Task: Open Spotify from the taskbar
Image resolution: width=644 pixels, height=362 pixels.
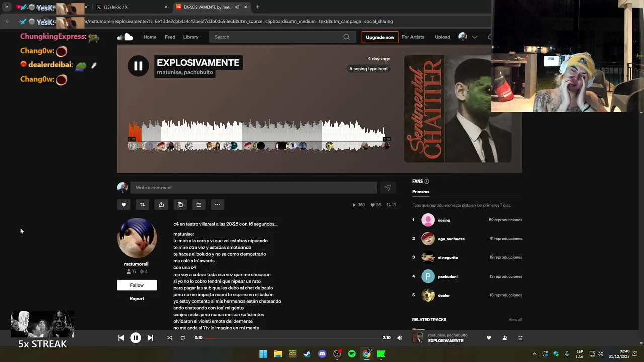Action: pyautogui.click(x=352, y=354)
